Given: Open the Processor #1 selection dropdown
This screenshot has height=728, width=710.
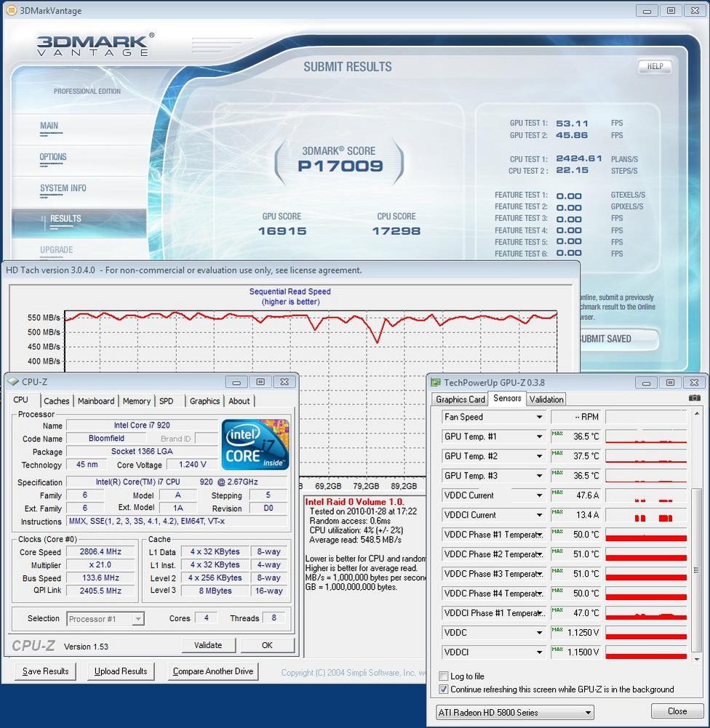Looking at the screenshot, I should 105,619.
